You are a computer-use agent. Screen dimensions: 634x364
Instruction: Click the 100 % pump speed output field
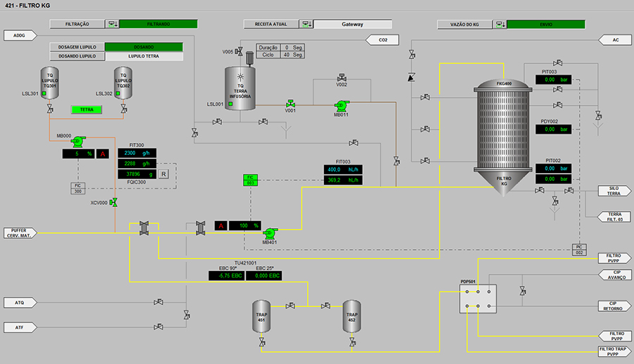coord(244,225)
